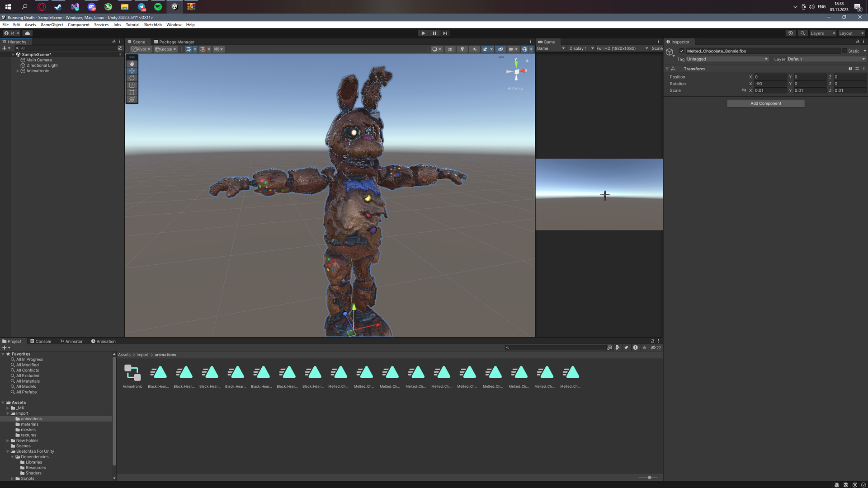Toggle grid snapping button in Scene toolbar
Screen dimensions: 868x488
[x=189, y=49]
